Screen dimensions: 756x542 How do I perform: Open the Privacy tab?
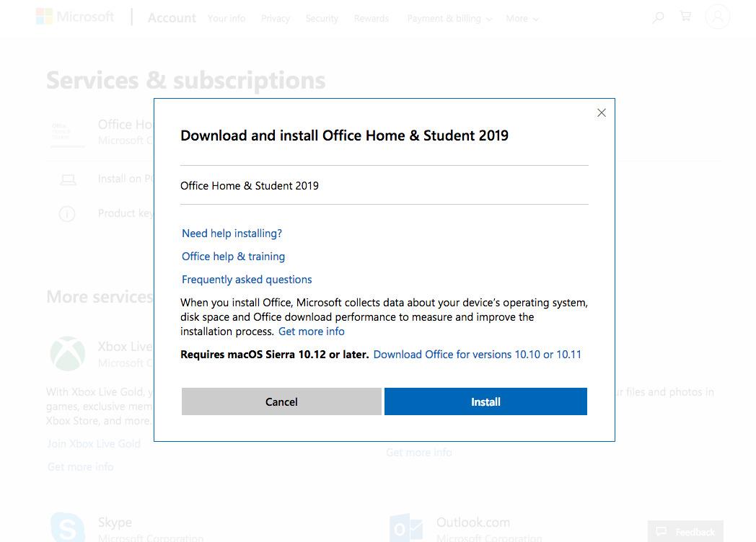(276, 18)
